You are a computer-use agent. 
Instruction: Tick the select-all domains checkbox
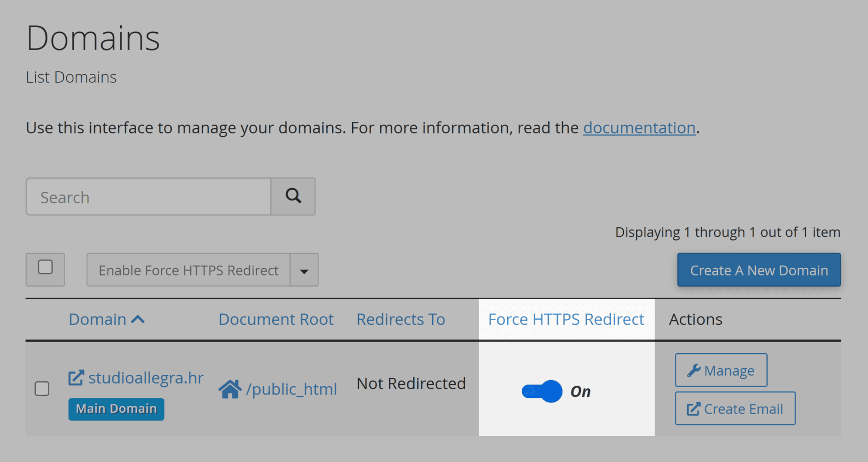pyautogui.click(x=45, y=267)
